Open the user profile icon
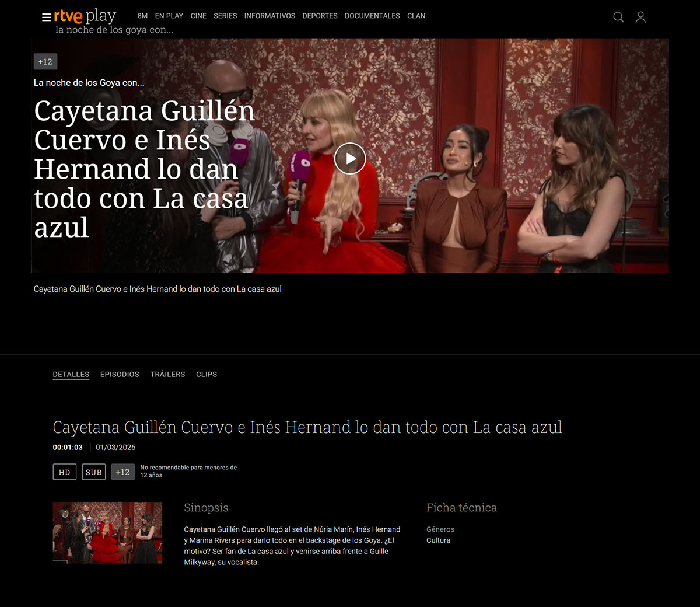The width and height of the screenshot is (700, 607). tap(640, 17)
